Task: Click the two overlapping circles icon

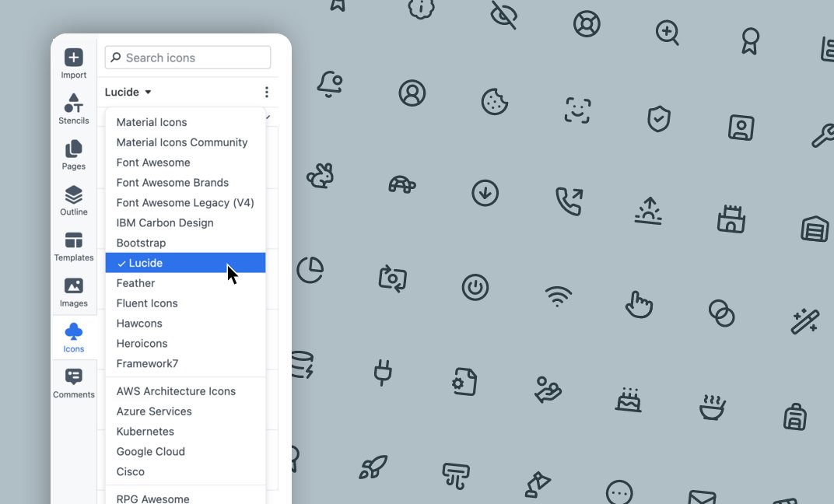Action: pos(722,313)
